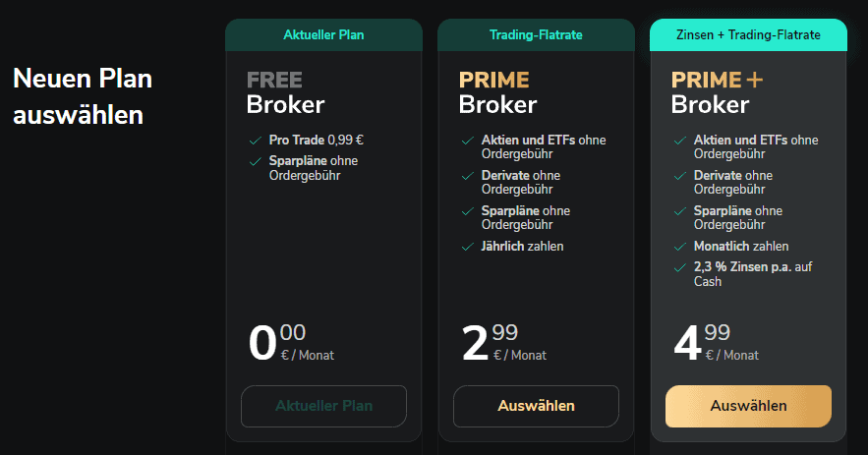Click the greyed-out Aktueller Plan button
The width and height of the screenshot is (868, 455).
tap(323, 406)
